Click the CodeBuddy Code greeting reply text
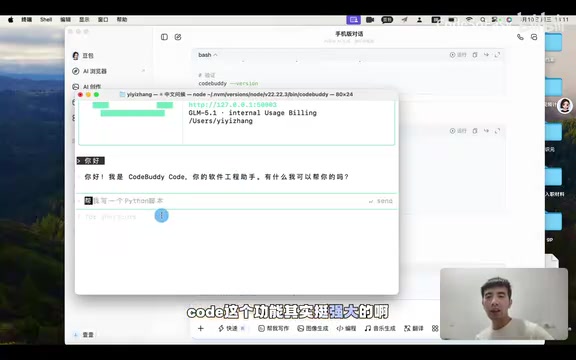576x360 pixels. coord(216,177)
